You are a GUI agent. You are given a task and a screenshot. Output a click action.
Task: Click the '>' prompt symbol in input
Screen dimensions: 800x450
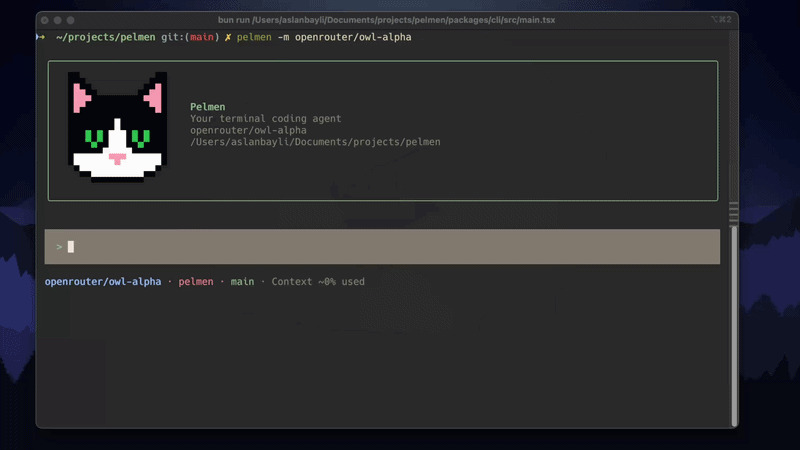coord(59,247)
